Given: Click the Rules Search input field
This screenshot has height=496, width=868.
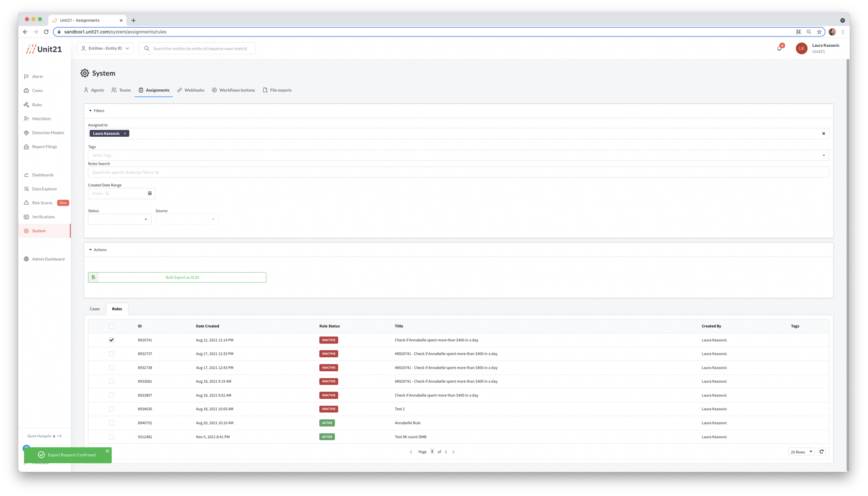Looking at the screenshot, I should click(458, 172).
